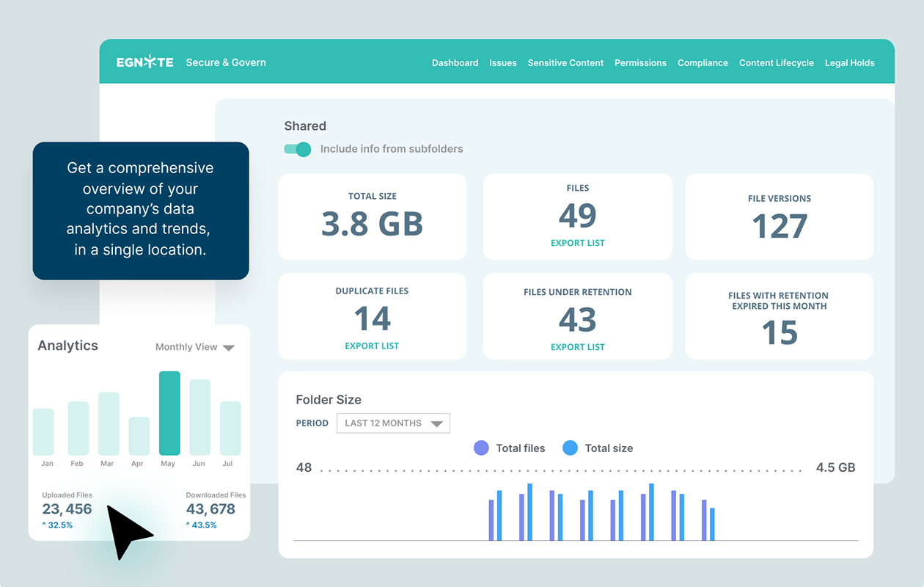Click Export List under Duplicate Files
The height and width of the screenshot is (587, 924).
(x=372, y=346)
